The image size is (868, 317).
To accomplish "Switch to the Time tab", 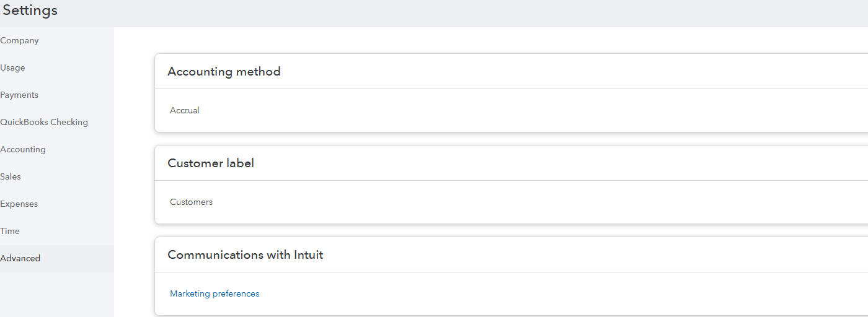I will pos(11,232).
